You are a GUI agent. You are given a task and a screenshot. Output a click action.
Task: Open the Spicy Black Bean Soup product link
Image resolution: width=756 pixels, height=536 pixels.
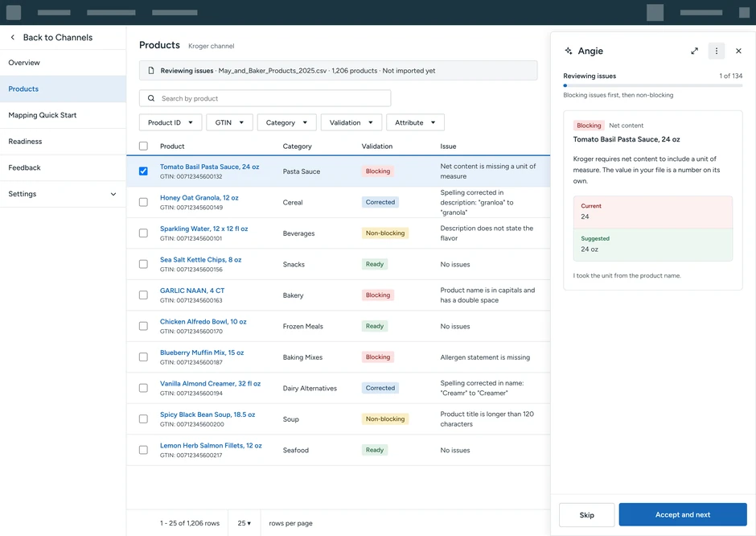pyautogui.click(x=207, y=414)
